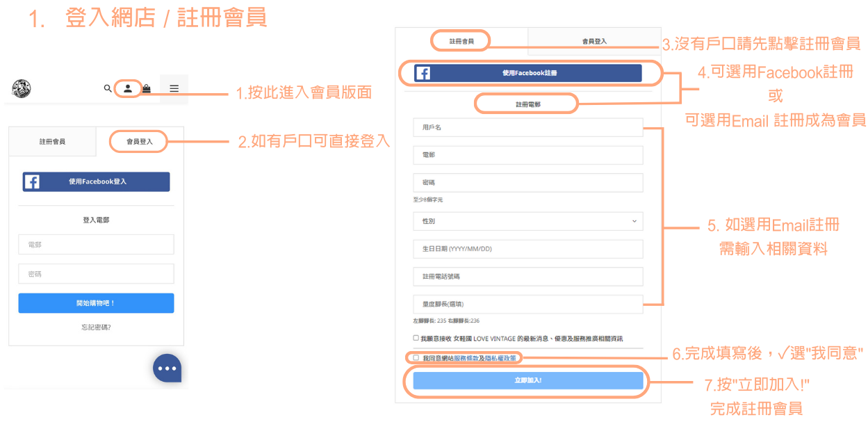
Task: Open the chat bubble widget
Action: [x=167, y=368]
